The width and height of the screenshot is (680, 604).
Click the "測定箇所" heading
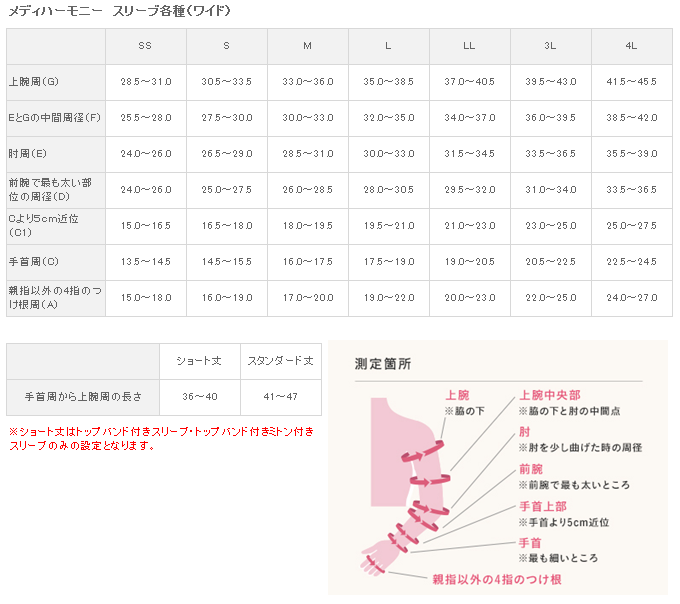point(382,364)
